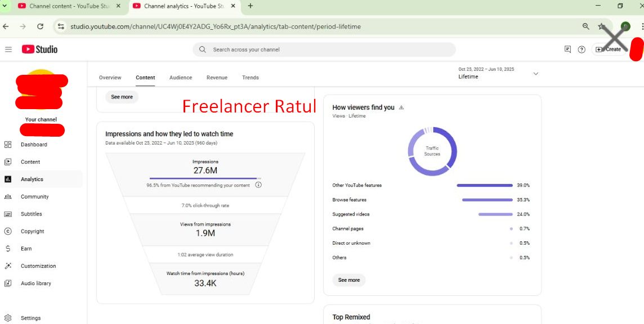Viewport: 644px width, 324px height.
Task: Click the info icon beside 96.5% recommendation text
Action: tap(258, 185)
